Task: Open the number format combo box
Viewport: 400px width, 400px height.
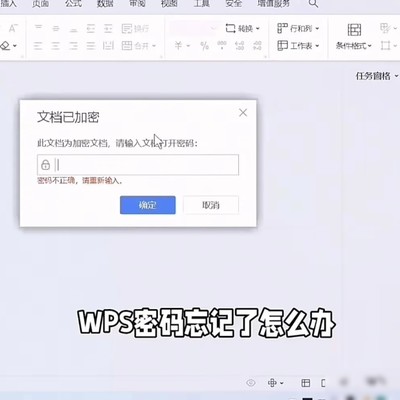Action: point(194,29)
